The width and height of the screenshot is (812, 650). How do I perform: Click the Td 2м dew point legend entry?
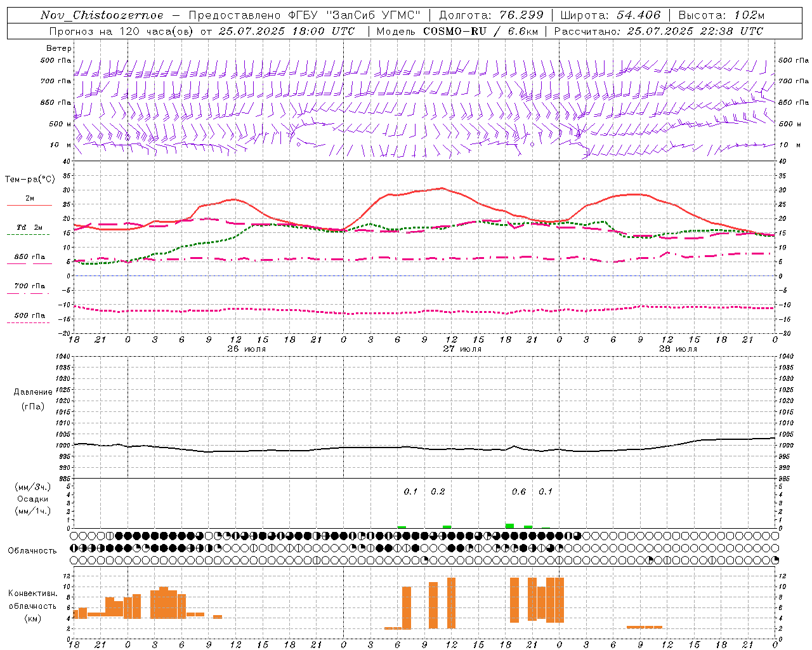pyautogui.click(x=29, y=227)
